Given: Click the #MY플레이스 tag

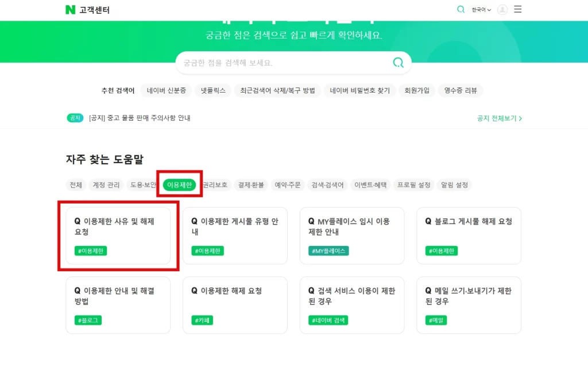Looking at the screenshot, I should pyautogui.click(x=327, y=251).
